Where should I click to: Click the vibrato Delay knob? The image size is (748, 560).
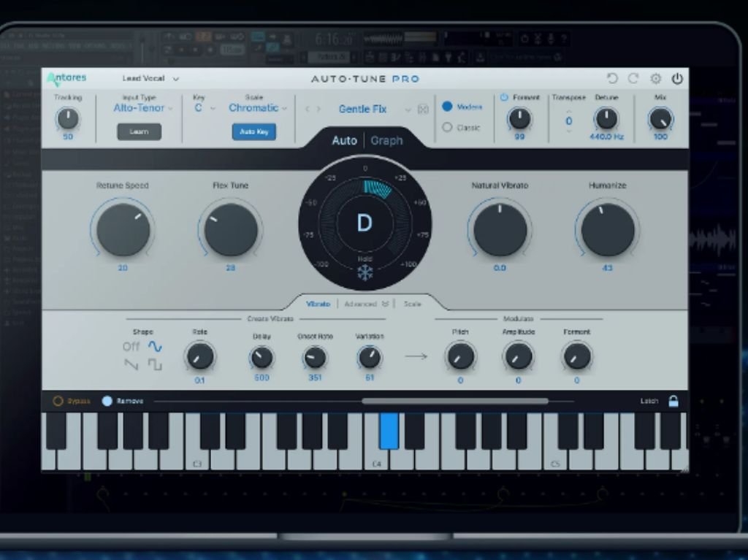[x=262, y=358]
